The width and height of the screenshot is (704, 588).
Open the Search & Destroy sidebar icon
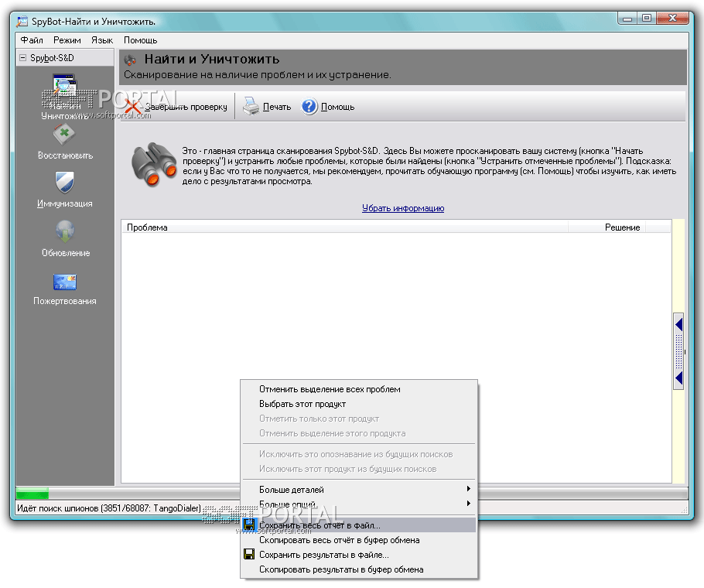[65, 86]
